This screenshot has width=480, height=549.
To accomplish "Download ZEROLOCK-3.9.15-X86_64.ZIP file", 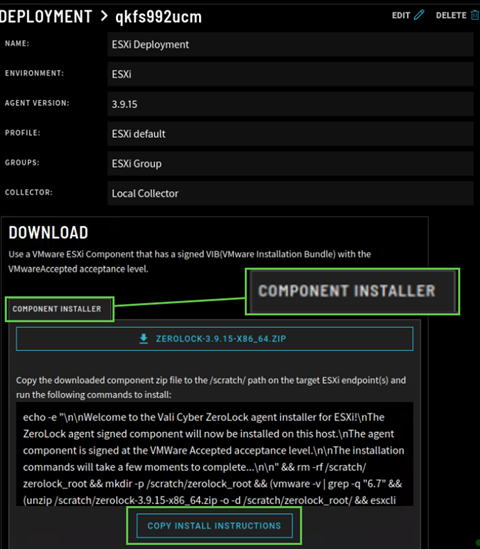I will (215, 339).
